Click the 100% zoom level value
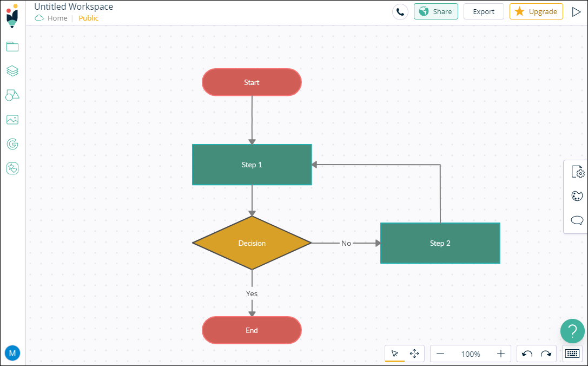The height and width of the screenshot is (366, 588). point(471,354)
